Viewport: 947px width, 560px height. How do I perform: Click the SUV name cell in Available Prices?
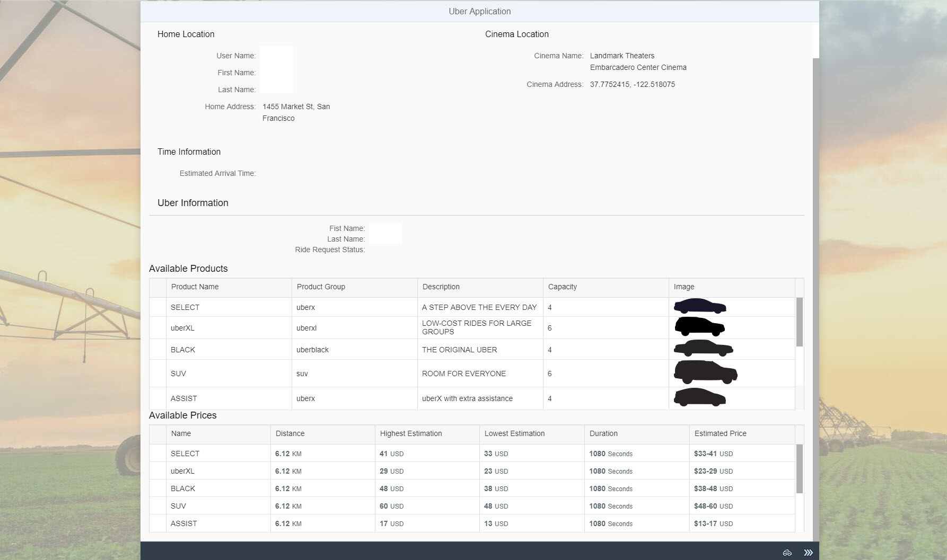point(178,506)
